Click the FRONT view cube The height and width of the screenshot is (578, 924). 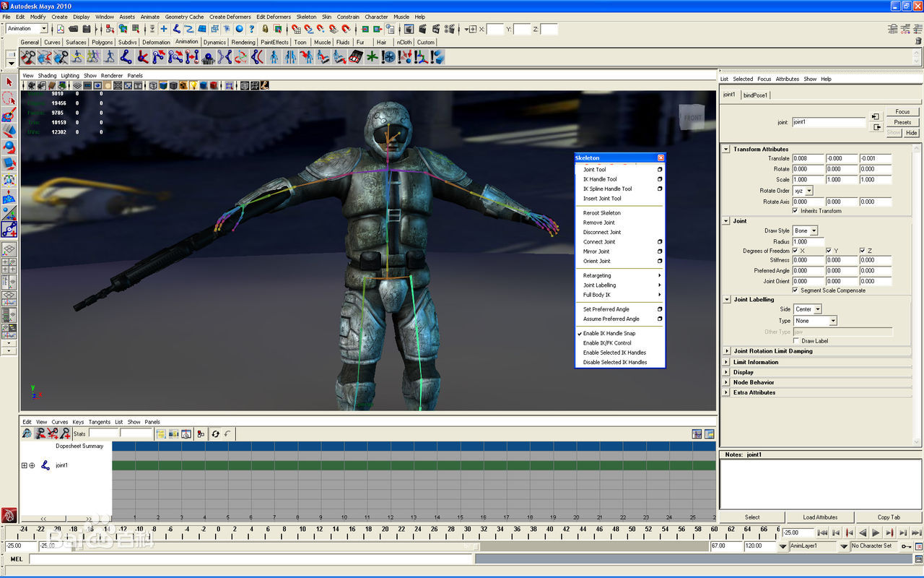(692, 118)
